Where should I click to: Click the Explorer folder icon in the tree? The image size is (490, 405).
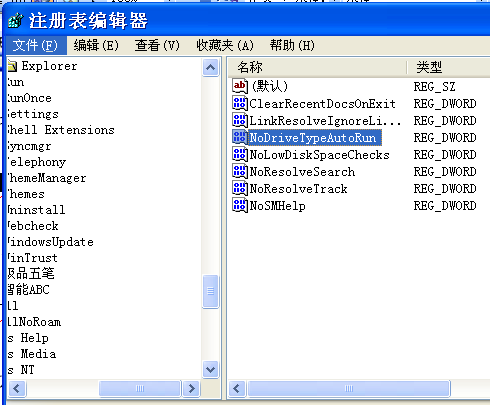[x=12, y=66]
